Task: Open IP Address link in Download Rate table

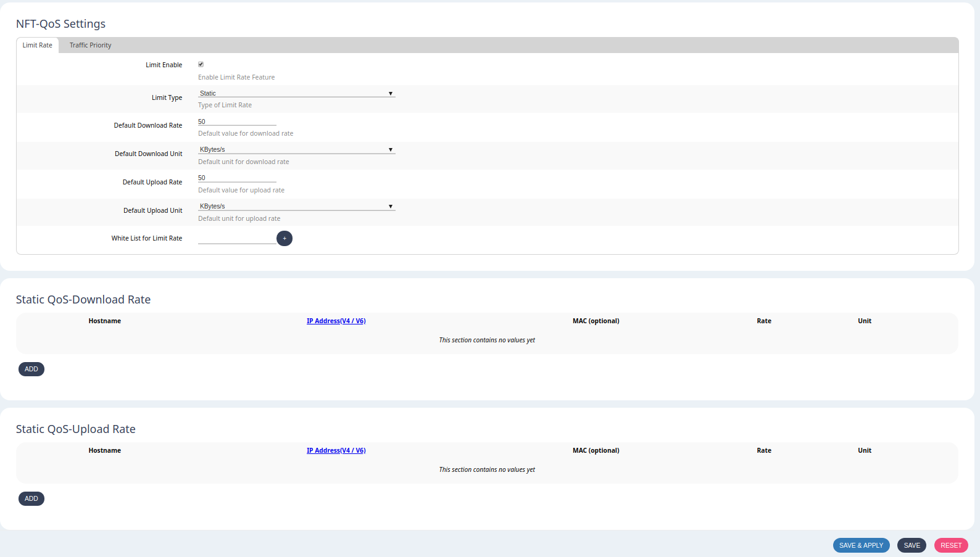Action: 336,321
